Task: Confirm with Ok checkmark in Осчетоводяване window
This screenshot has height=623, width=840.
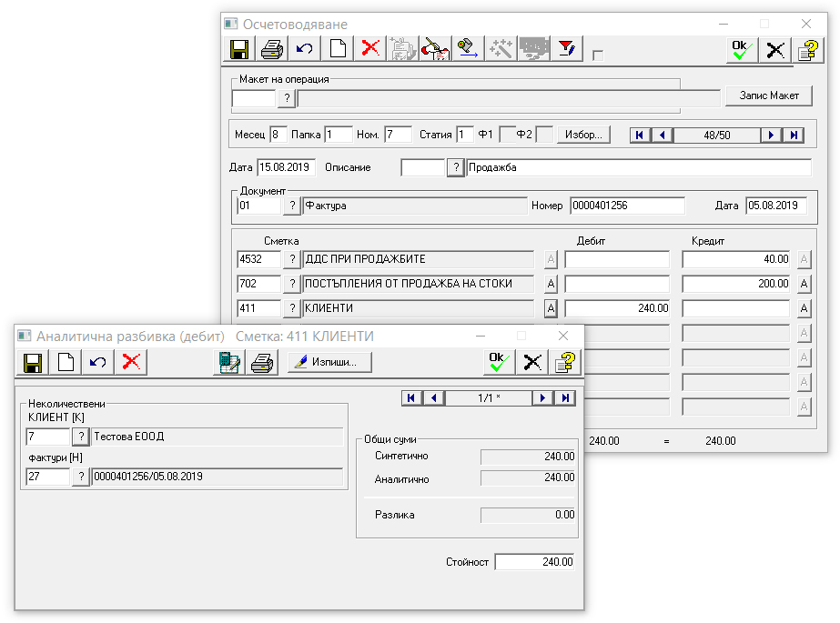Action: pos(742,49)
